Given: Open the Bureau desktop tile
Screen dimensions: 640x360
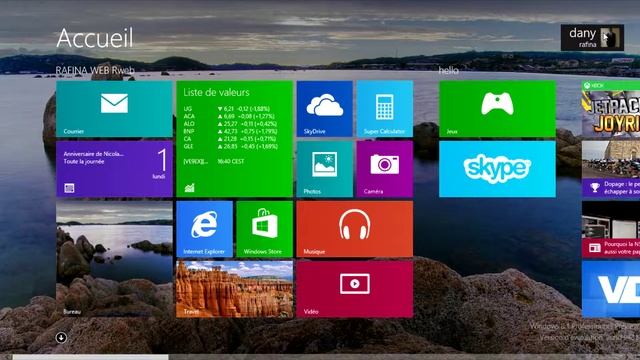Looking at the screenshot, I should (114, 259).
